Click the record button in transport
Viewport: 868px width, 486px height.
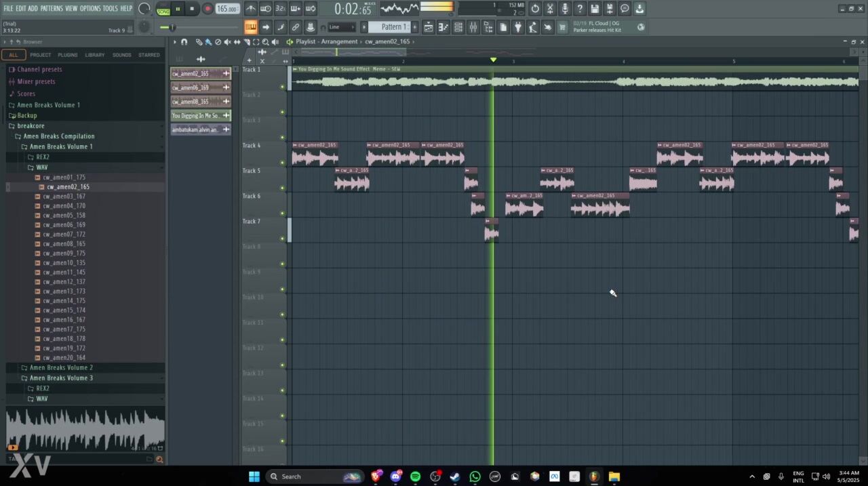coord(208,9)
